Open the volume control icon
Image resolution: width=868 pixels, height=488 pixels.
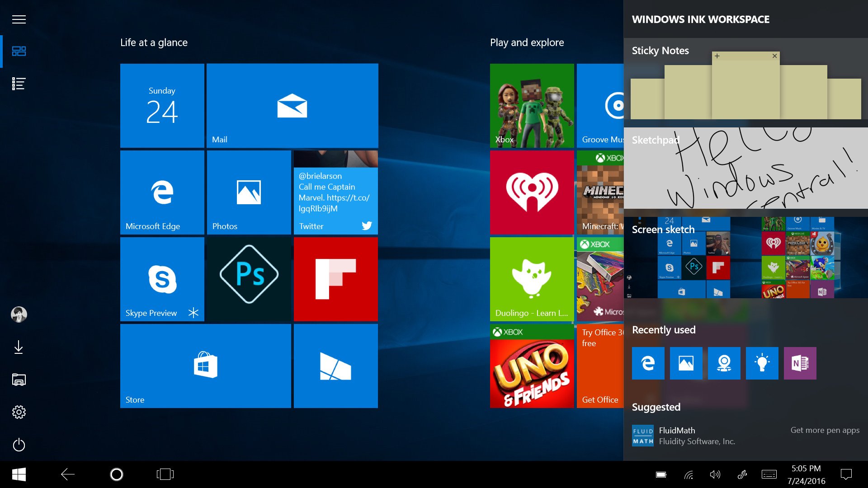tap(715, 474)
